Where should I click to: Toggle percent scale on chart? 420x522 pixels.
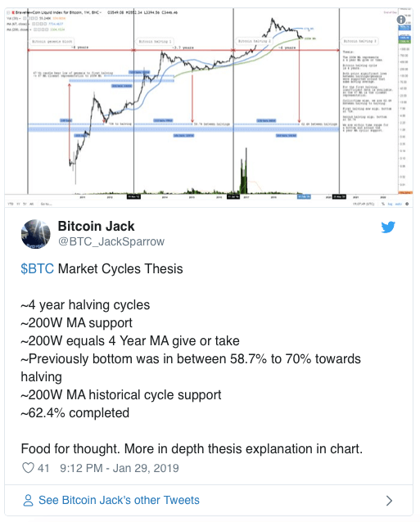point(383,204)
